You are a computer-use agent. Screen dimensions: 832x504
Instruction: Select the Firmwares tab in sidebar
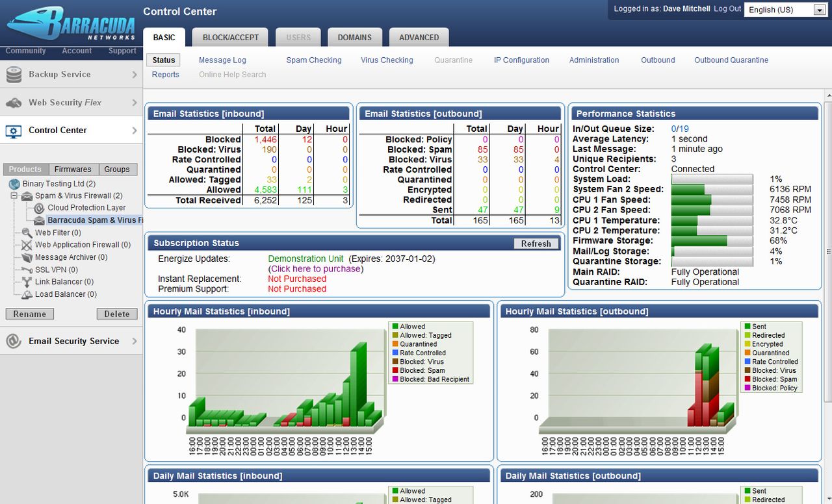(72, 170)
